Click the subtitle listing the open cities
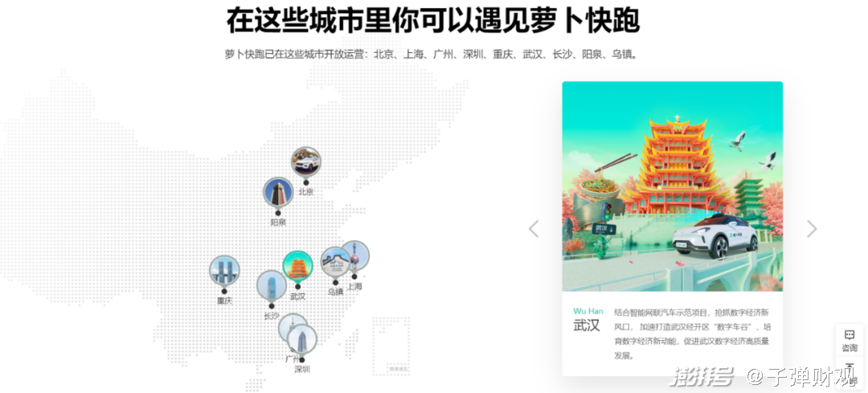This screenshot has width=868, height=393. pyautogui.click(x=433, y=55)
